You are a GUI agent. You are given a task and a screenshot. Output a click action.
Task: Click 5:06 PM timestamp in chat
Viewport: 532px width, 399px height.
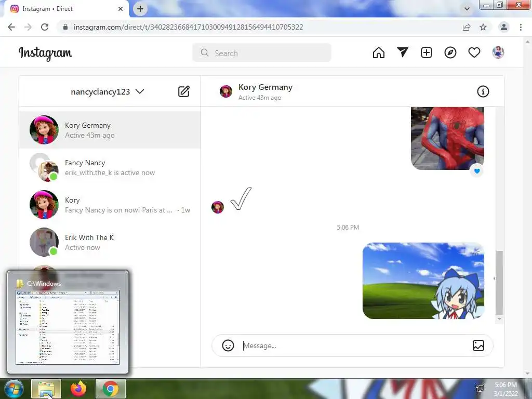(348, 228)
